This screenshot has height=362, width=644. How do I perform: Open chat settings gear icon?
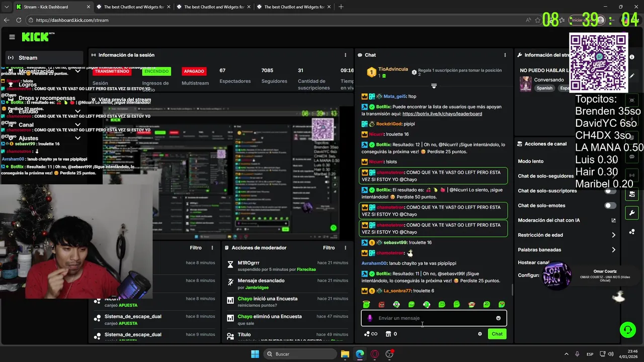pos(479,334)
